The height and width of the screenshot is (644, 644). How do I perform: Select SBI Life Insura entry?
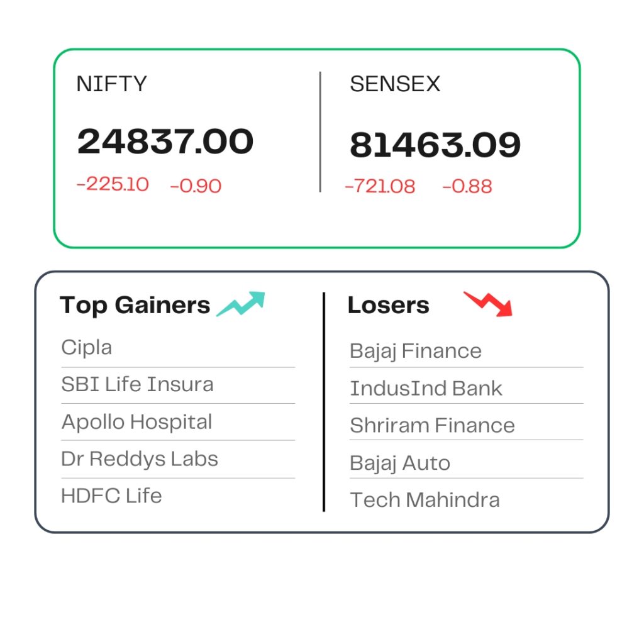click(x=137, y=384)
